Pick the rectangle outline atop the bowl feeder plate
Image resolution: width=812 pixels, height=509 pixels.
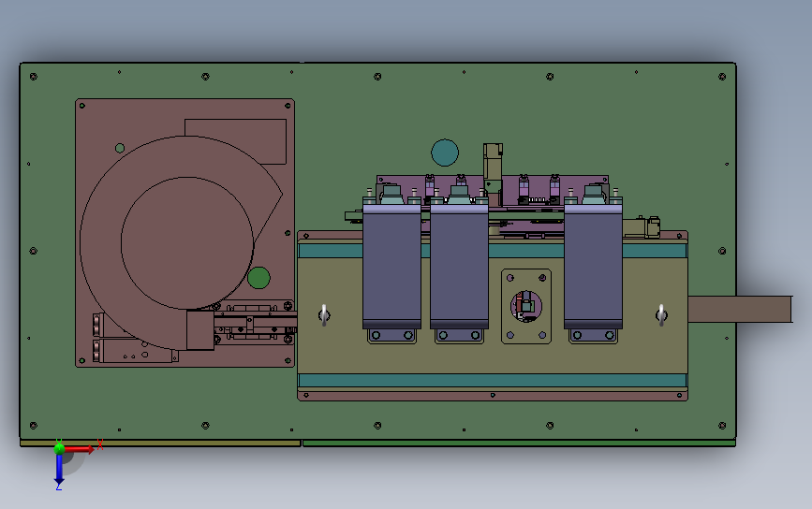tap(236, 141)
